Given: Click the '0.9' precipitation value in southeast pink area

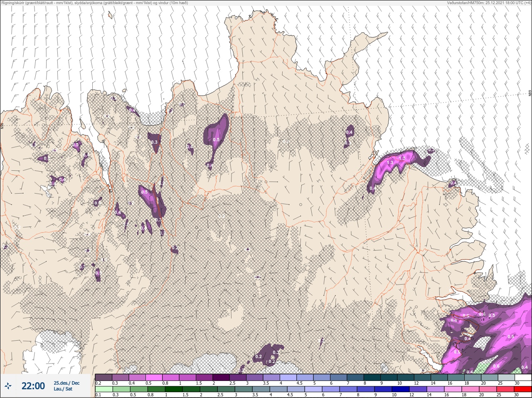Looking at the screenshot, I should tap(511, 337).
